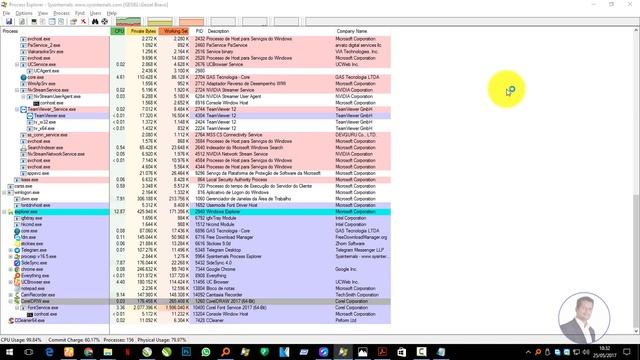Click the scrollbar down arrow
The width and height of the screenshot is (640, 360).
point(636,331)
